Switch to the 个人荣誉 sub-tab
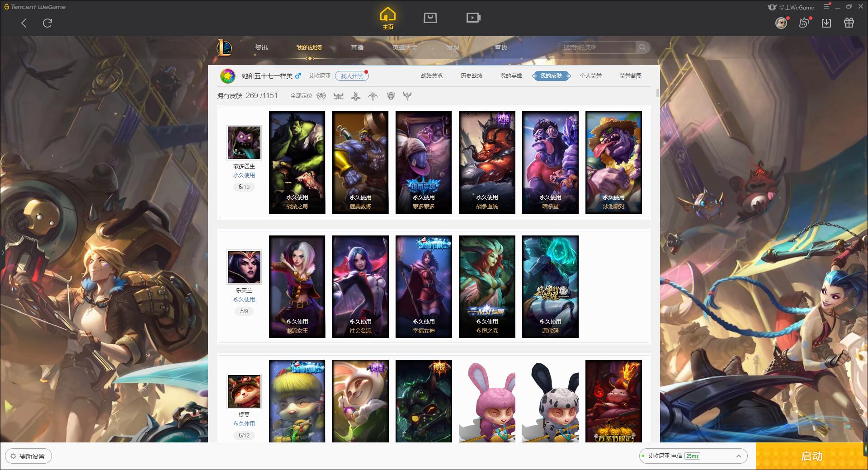Image resolution: width=868 pixels, height=470 pixels. [x=591, y=76]
